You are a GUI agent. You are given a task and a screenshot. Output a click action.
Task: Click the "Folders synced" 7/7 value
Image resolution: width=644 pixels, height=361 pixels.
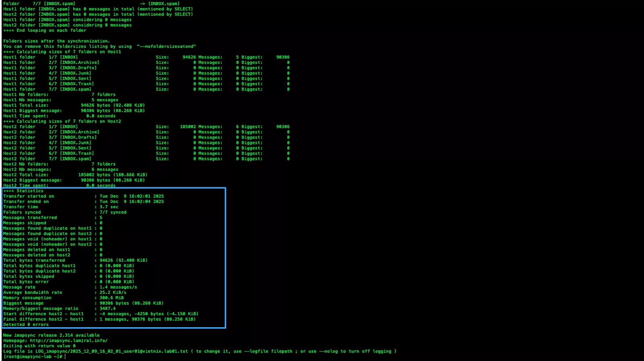click(x=113, y=212)
